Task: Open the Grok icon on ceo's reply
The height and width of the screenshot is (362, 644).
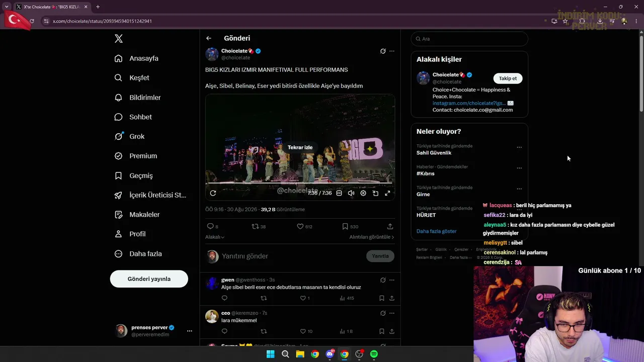Action: 383,313
